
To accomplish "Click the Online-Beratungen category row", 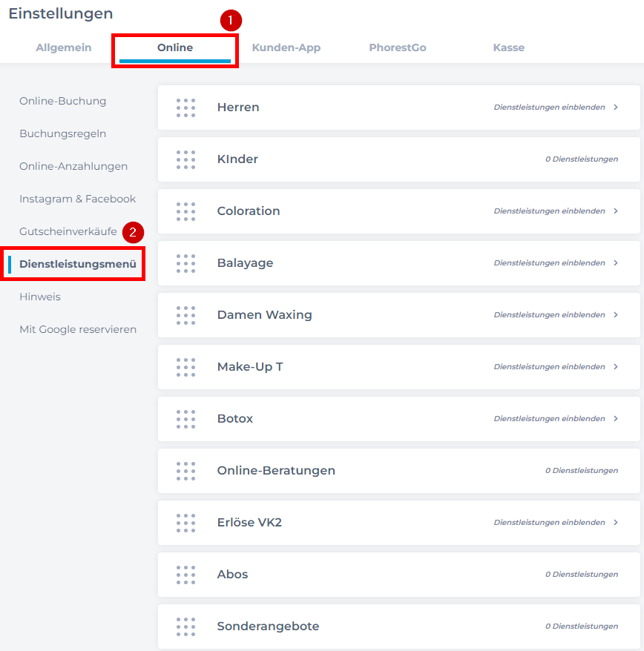I will pyautogui.click(x=399, y=471).
